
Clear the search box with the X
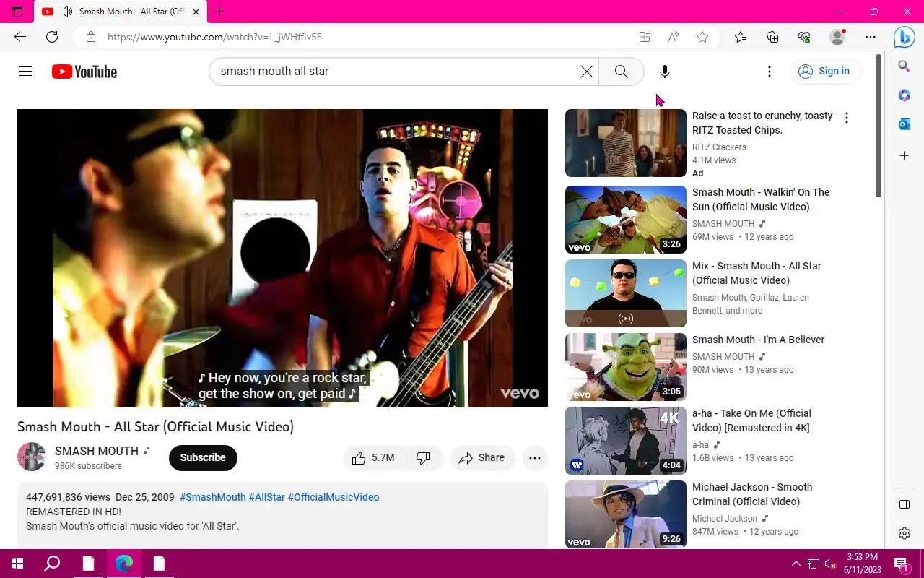pyautogui.click(x=587, y=72)
